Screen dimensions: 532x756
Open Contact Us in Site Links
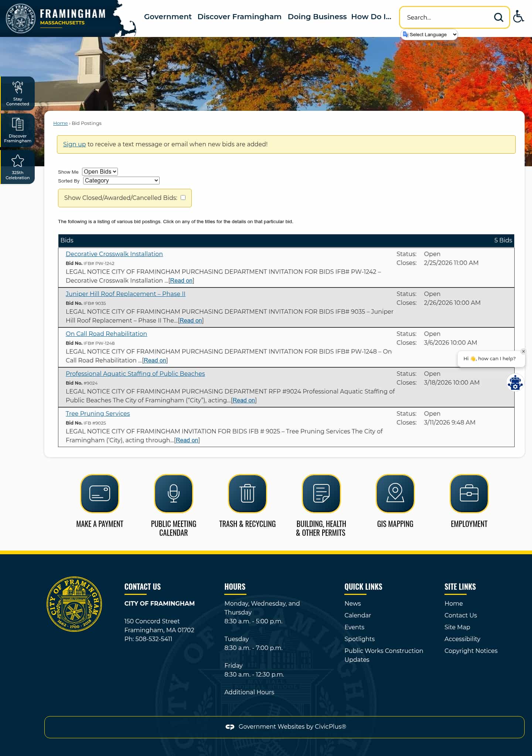click(x=461, y=615)
